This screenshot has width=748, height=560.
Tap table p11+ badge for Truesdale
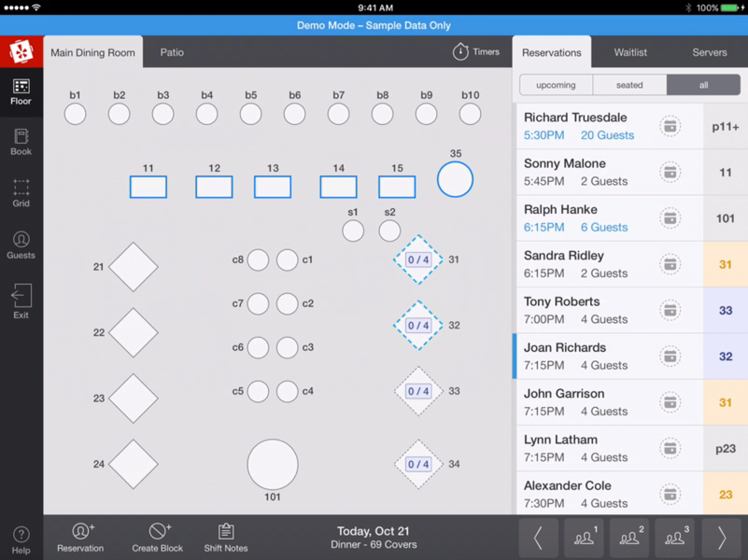coord(726,126)
